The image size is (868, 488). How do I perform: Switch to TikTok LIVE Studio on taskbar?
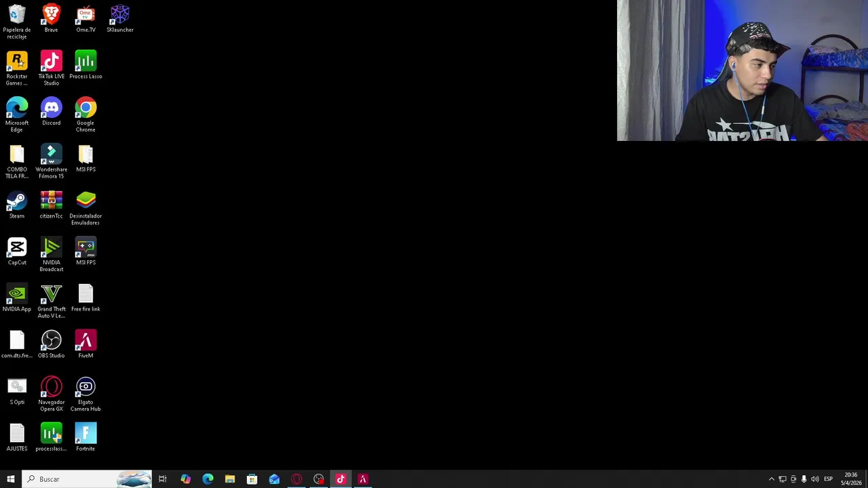[340, 479]
